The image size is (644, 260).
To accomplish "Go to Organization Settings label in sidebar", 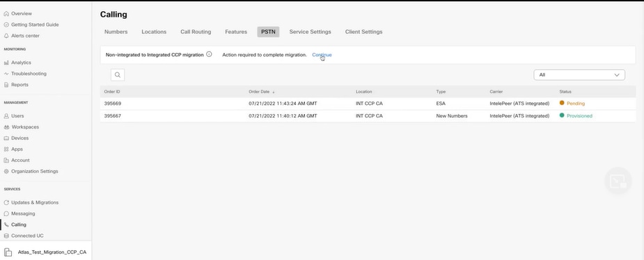I will tap(35, 172).
